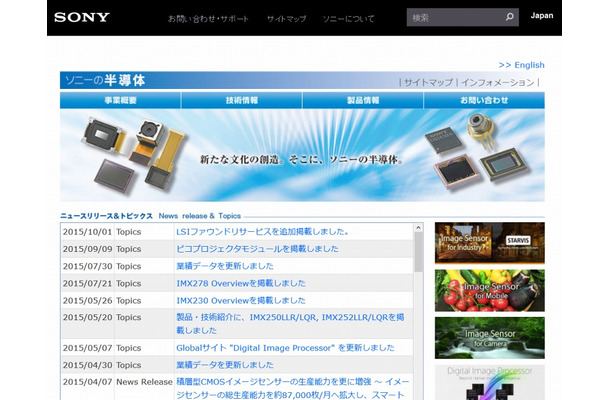Click the news list scroll-up arrow

pos(419,228)
